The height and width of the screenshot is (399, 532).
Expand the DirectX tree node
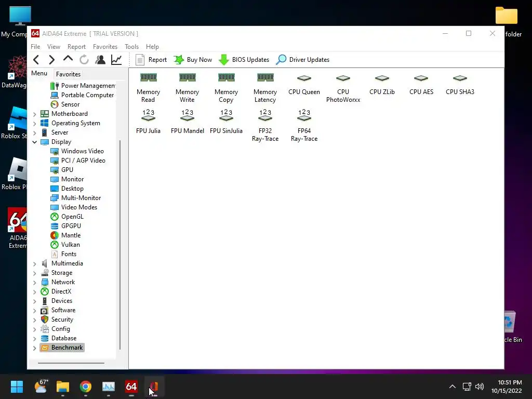(35, 292)
